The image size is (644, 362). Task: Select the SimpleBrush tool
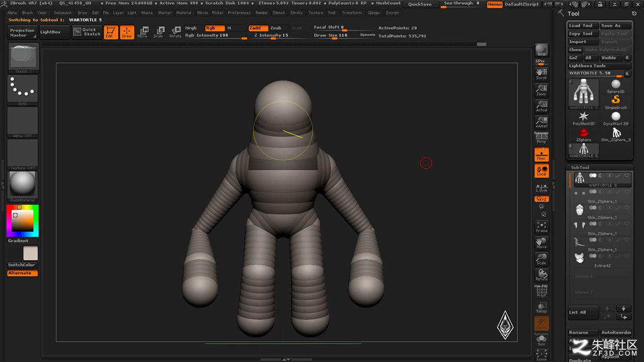616,103
